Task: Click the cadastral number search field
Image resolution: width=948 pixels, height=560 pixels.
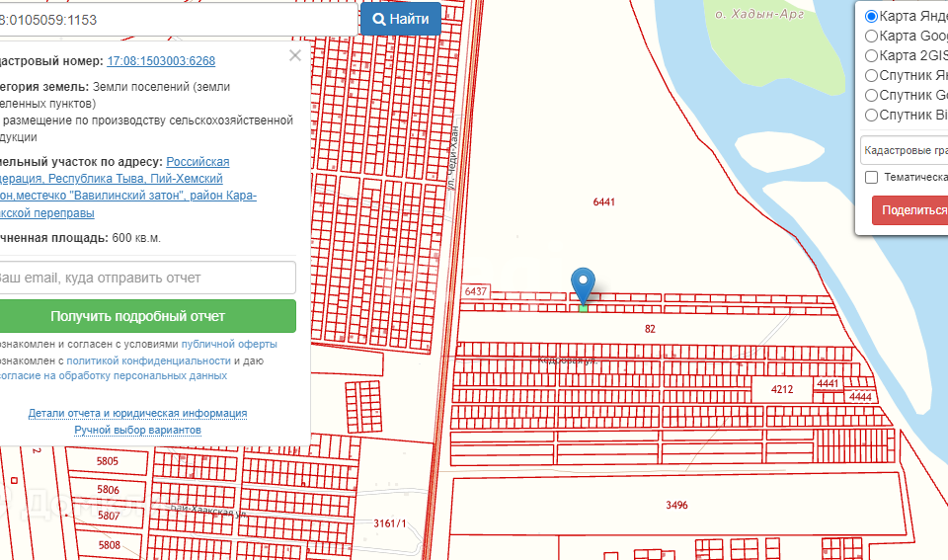Action: tap(178, 19)
